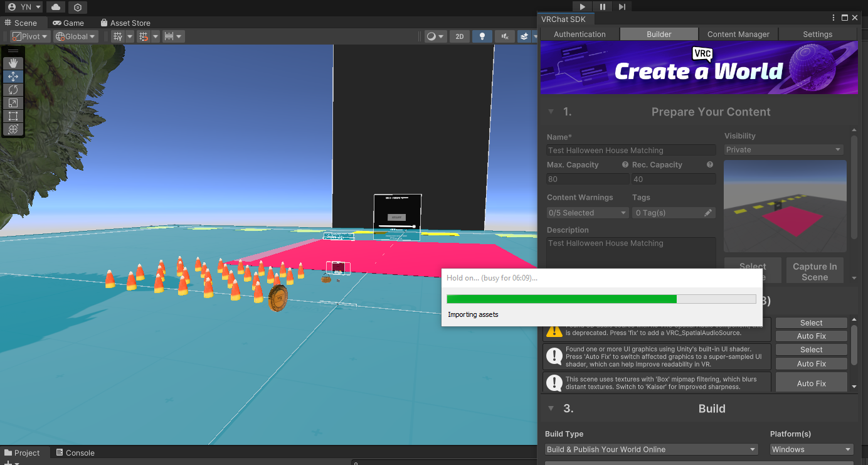Maximize the VRChat SDK window
Viewport: 868px width, 465px height.
pyautogui.click(x=844, y=18)
